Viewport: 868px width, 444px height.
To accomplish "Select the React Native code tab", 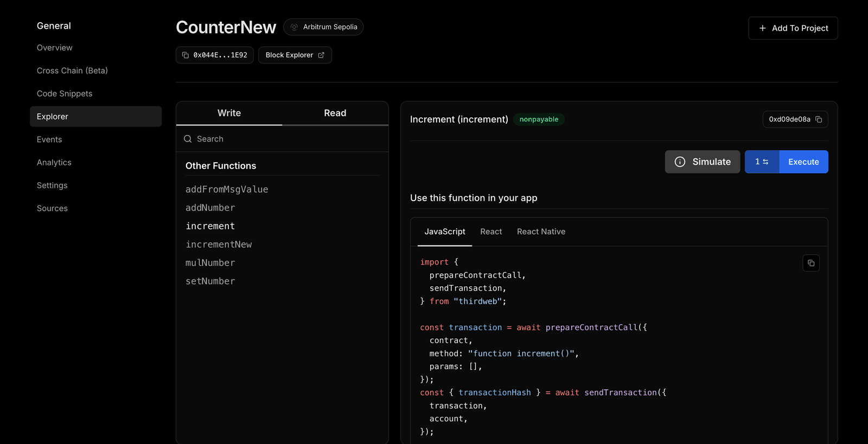I will [541, 232].
